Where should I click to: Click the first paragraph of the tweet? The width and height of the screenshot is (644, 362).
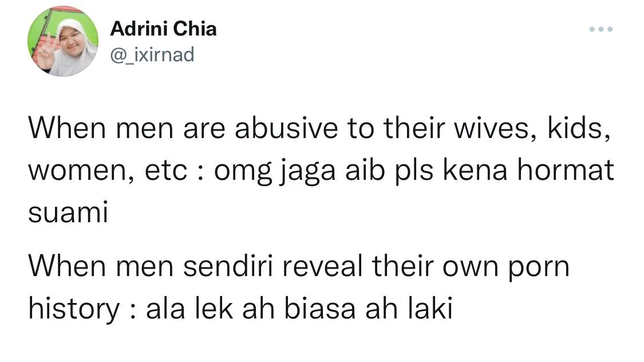point(321,171)
